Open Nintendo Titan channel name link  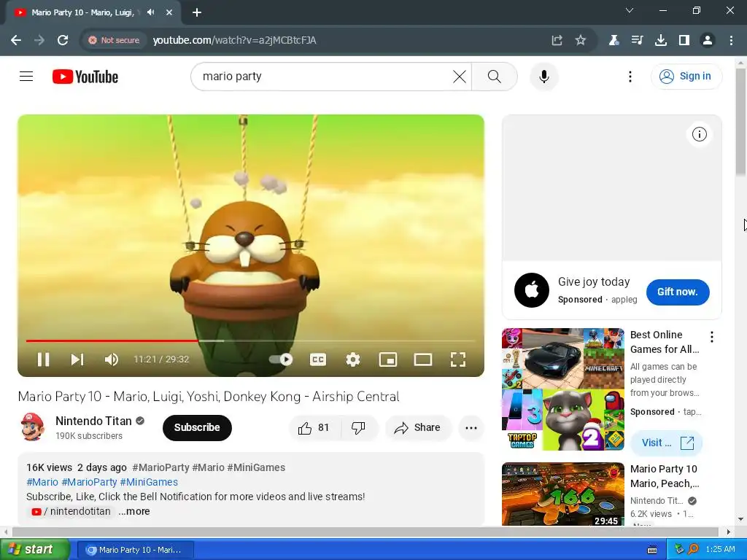point(93,421)
